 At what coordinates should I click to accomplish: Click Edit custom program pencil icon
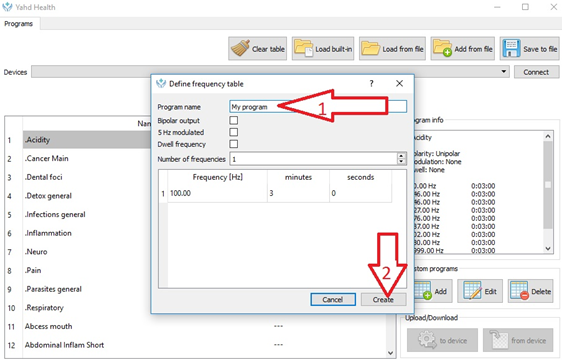point(472,291)
